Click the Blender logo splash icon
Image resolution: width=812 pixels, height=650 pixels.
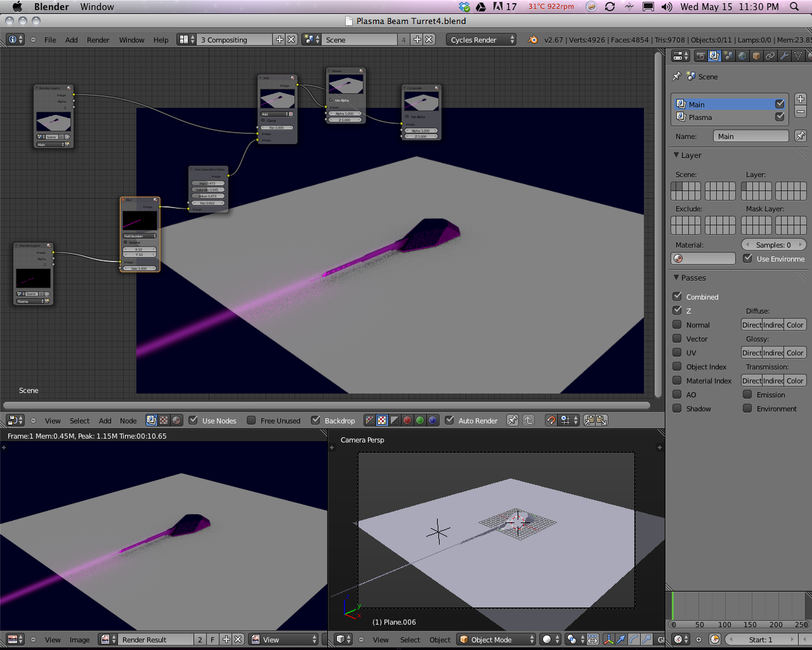click(533, 39)
